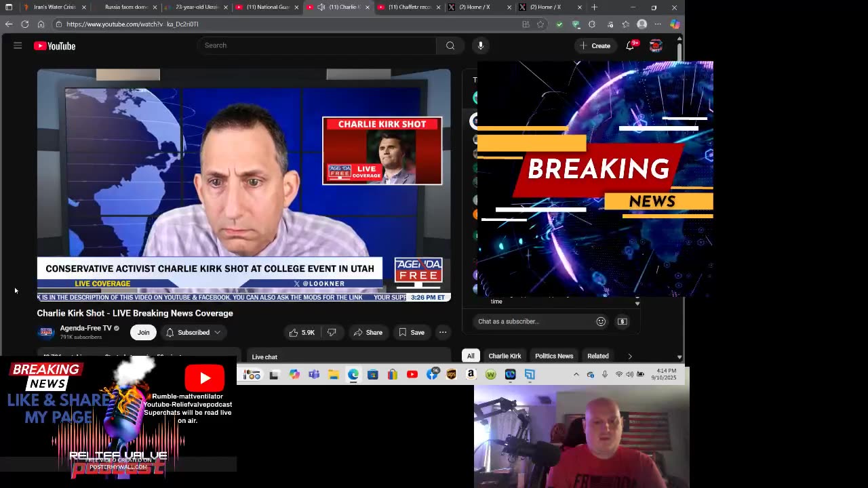Go to the YouTube home logo
Screen dimensions: 868x488
click(54, 46)
